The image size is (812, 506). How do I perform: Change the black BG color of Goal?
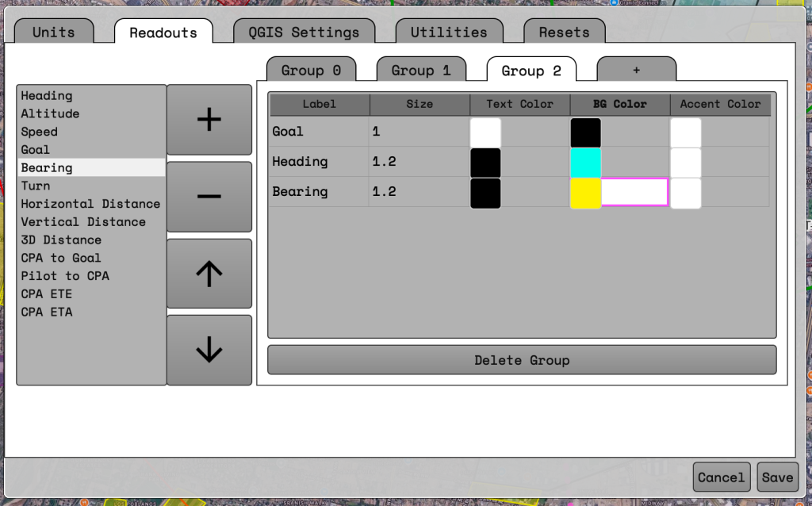point(585,132)
